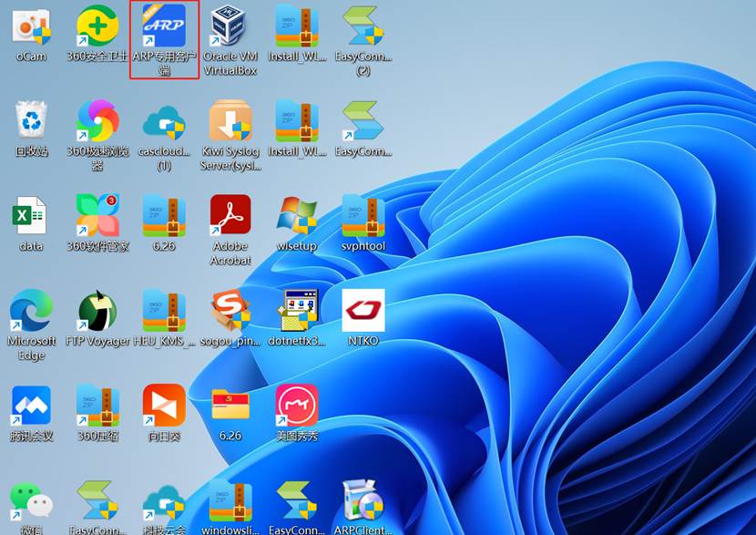Open 腾讯会议 Tencent Meeting shortcut
The width and height of the screenshot is (756, 535).
coord(31,406)
